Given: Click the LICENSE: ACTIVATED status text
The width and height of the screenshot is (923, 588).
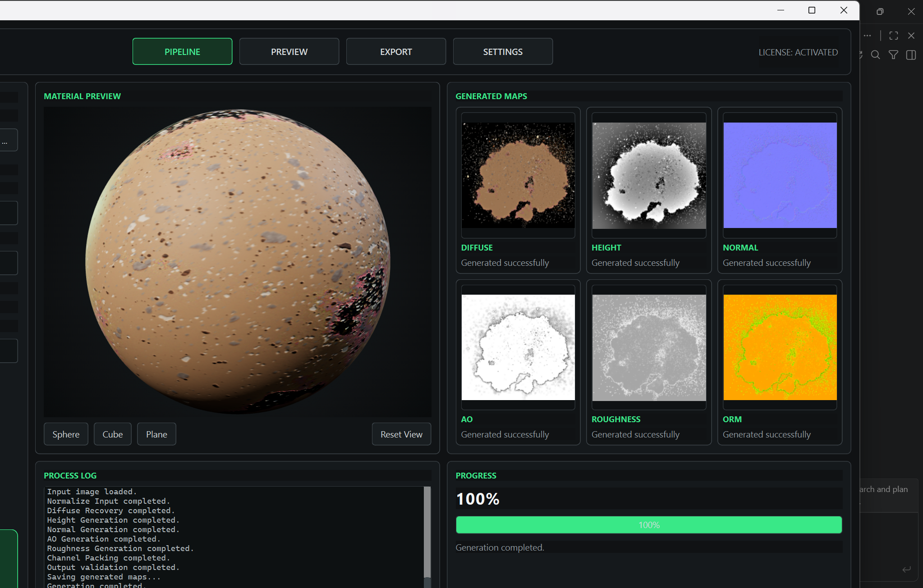Looking at the screenshot, I should point(798,52).
